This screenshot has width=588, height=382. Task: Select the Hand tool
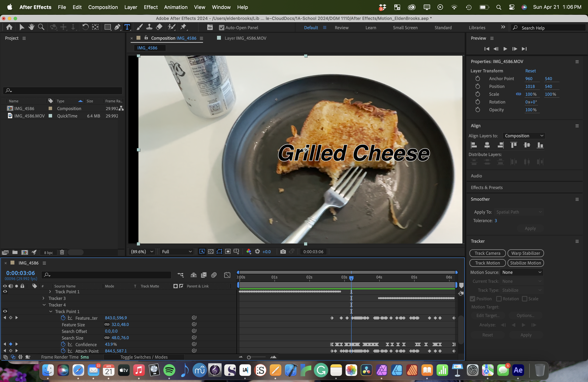[31, 27]
